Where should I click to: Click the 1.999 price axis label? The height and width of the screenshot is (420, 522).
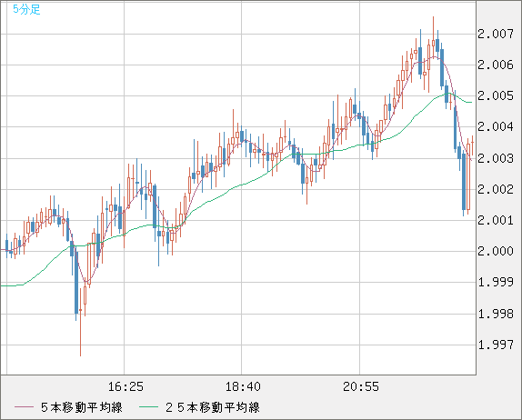pyautogui.click(x=496, y=282)
